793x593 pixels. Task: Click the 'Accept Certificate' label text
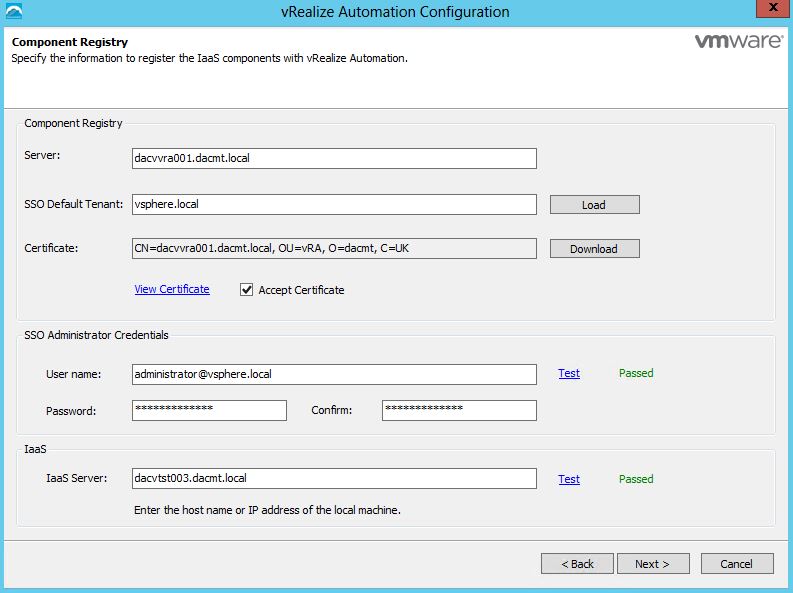(x=301, y=290)
